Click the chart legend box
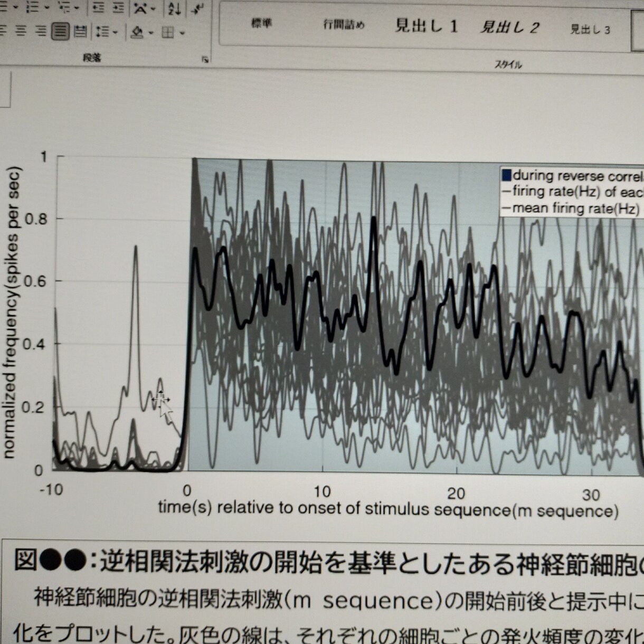Viewport: 644px width, 644px height. 572,192
